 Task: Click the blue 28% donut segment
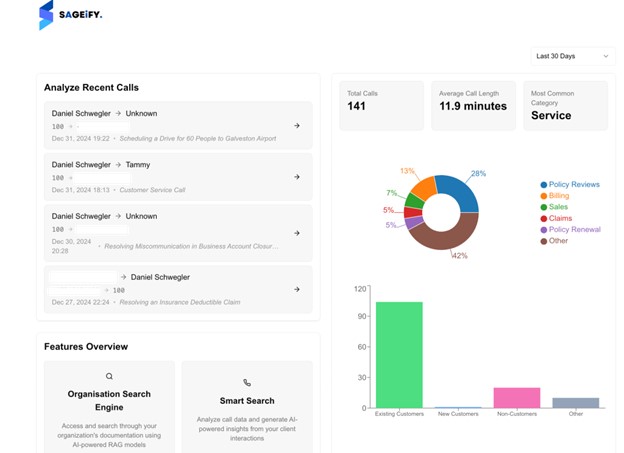click(x=459, y=191)
